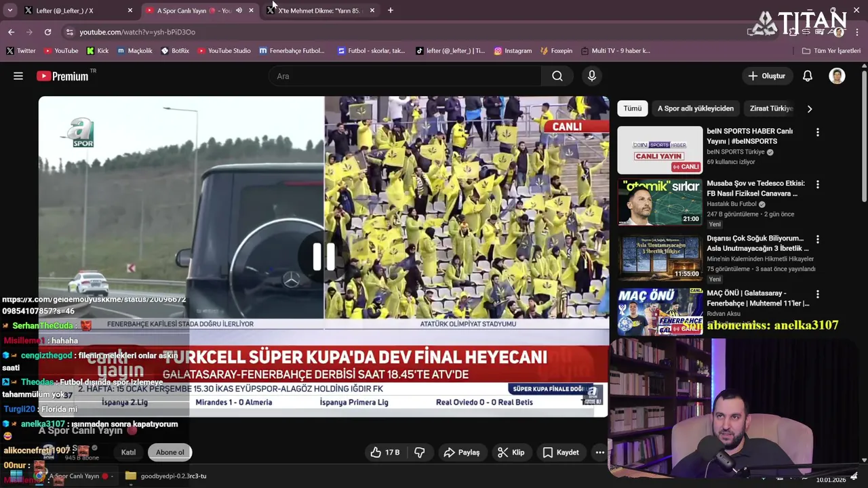Image resolution: width=868 pixels, height=488 pixels.
Task: Open the Maçkolik bookmark
Action: tap(134, 51)
